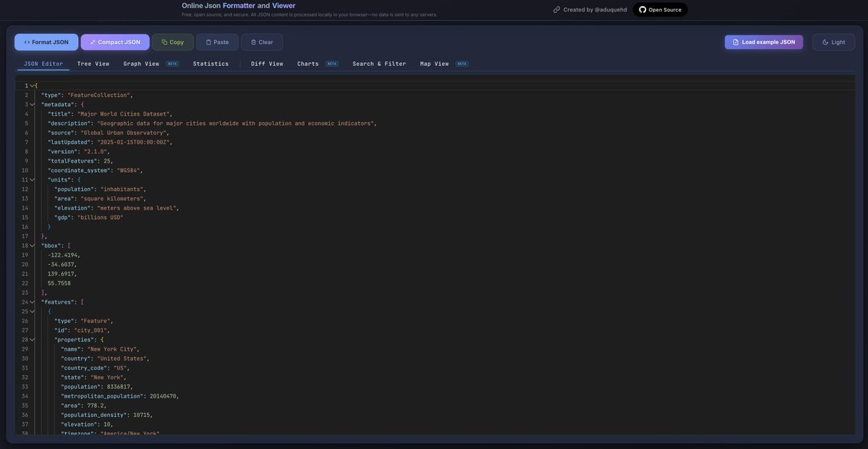868x449 pixels.
Task: Click line number 16 in the gutter
Action: point(25,227)
